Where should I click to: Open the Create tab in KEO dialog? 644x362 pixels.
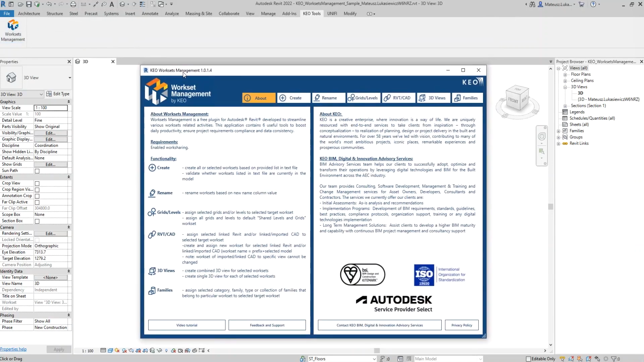pos(293,98)
